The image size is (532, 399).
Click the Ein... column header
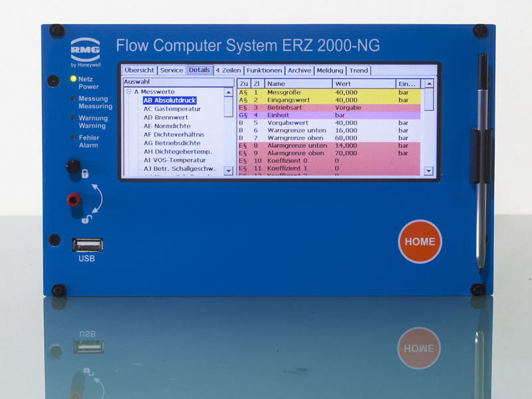(x=408, y=84)
